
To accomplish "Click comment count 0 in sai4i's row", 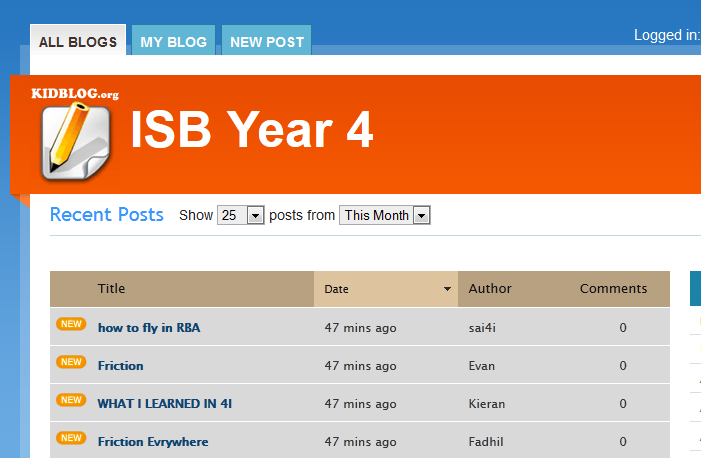I will [x=623, y=328].
